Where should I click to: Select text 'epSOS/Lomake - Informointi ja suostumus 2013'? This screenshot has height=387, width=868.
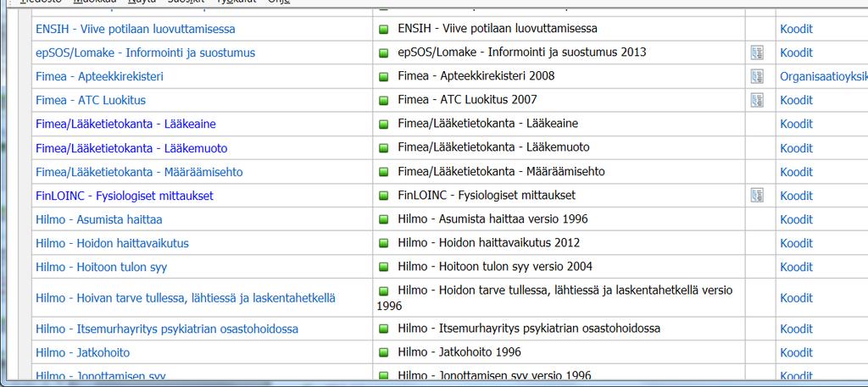[521, 52]
